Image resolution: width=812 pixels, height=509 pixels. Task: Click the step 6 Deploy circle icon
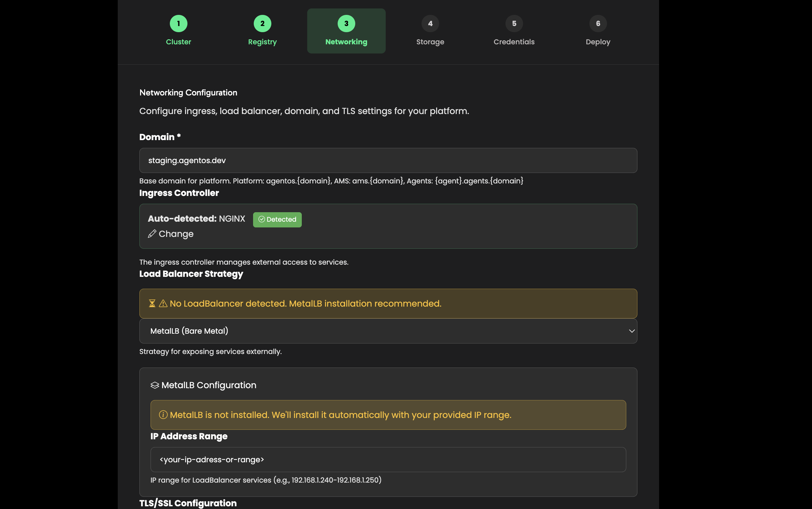(x=598, y=24)
